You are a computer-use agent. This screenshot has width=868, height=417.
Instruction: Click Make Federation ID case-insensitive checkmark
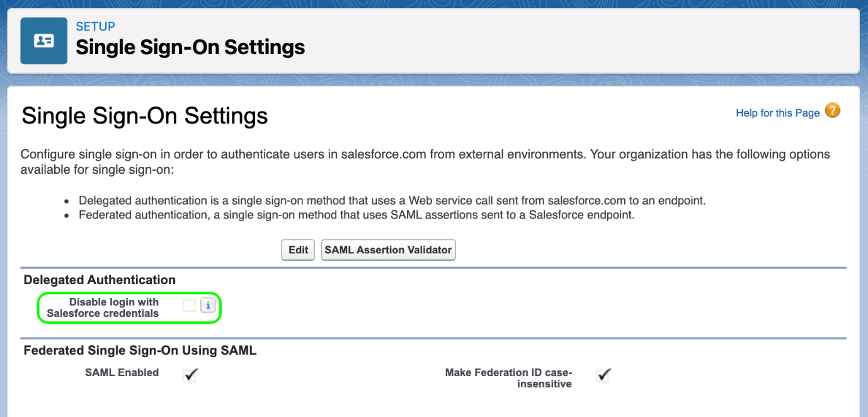(603, 375)
